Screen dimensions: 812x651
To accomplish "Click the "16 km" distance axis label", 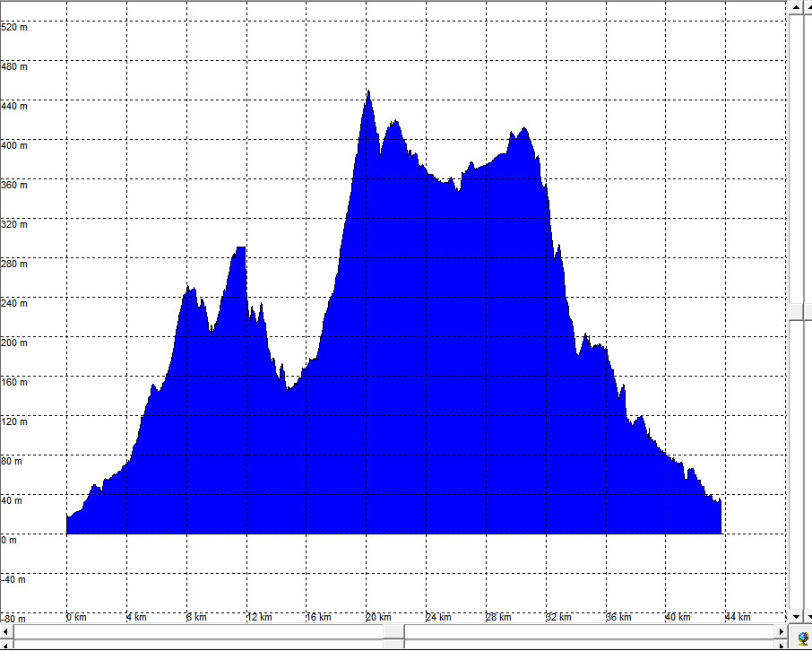I will 319,617.
